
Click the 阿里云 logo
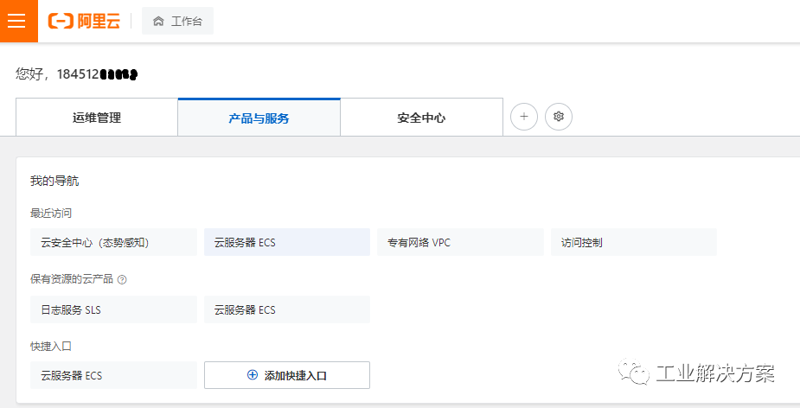84,21
